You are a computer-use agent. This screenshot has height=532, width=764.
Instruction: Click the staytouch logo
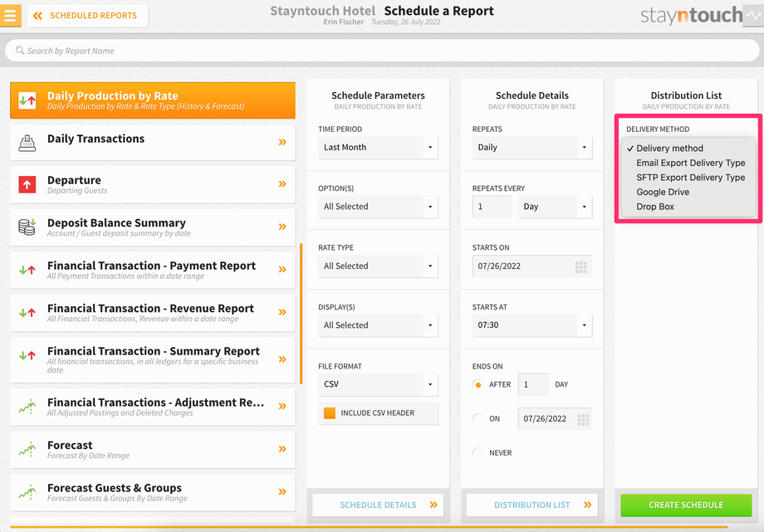coord(691,16)
